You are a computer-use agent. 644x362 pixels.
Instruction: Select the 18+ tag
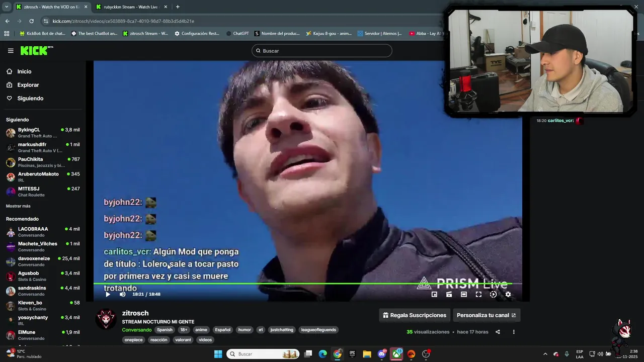(x=184, y=330)
